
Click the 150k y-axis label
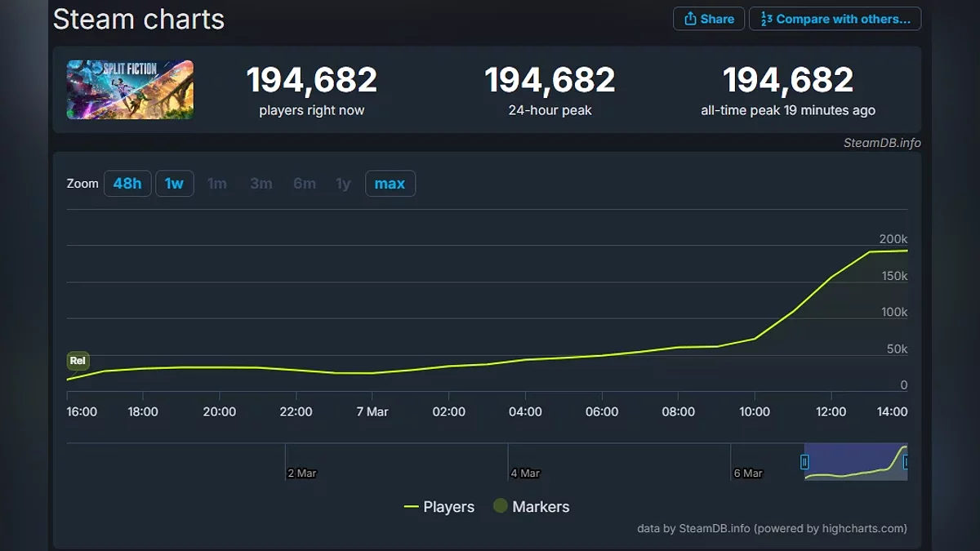click(893, 276)
